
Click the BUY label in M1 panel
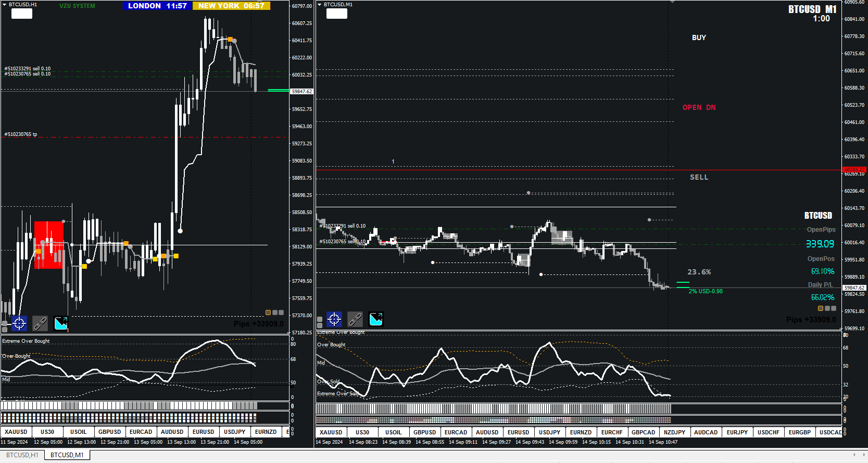coord(699,37)
